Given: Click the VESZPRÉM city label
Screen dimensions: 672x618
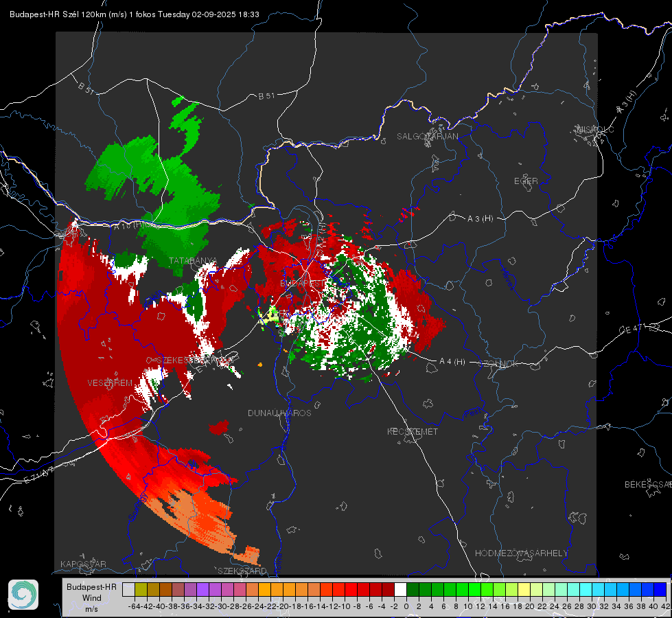Looking at the screenshot, I should pyautogui.click(x=110, y=382).
